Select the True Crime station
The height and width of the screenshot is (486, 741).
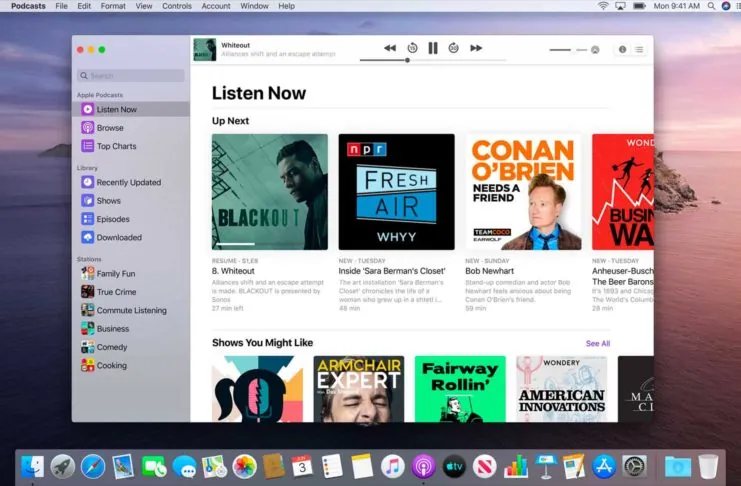(x=131, y=292)
